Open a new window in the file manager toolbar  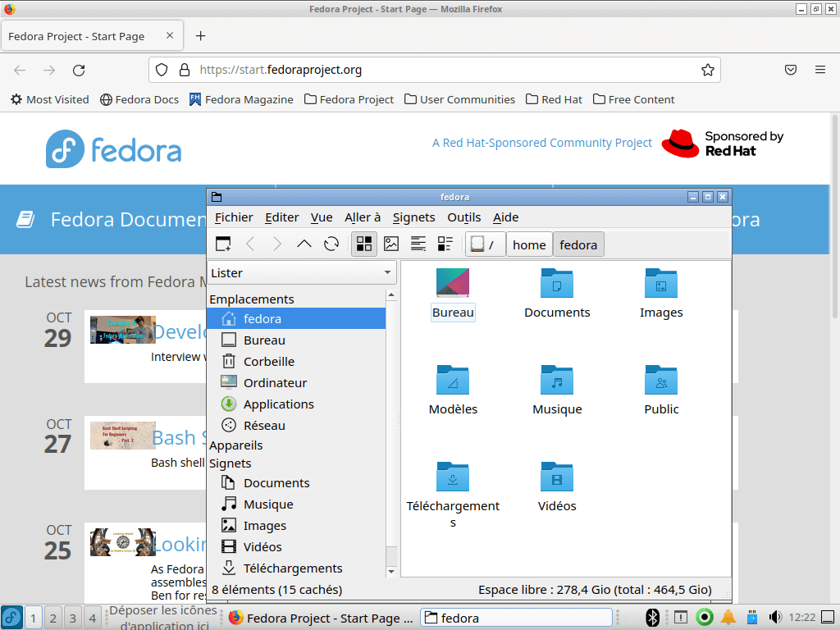(223, 244)
